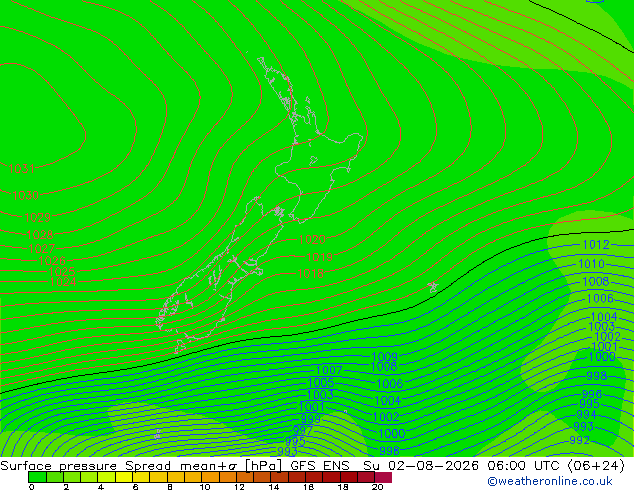634x490 pixels.
Task: Select the orange 10–11 legend swatch
Action: pyautogui.click(x=210, y=477)
